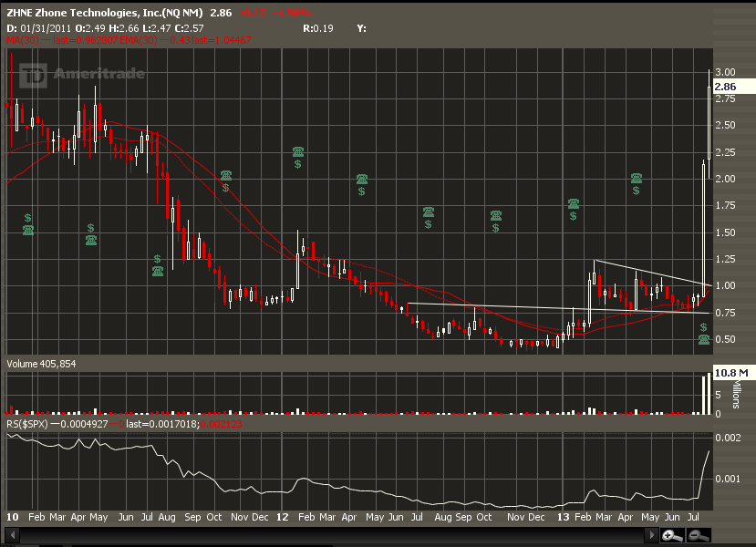Click the phone icon above February 2013 candles
The height and width of the screenshot is (547, 756).
[x=574, y=204]
